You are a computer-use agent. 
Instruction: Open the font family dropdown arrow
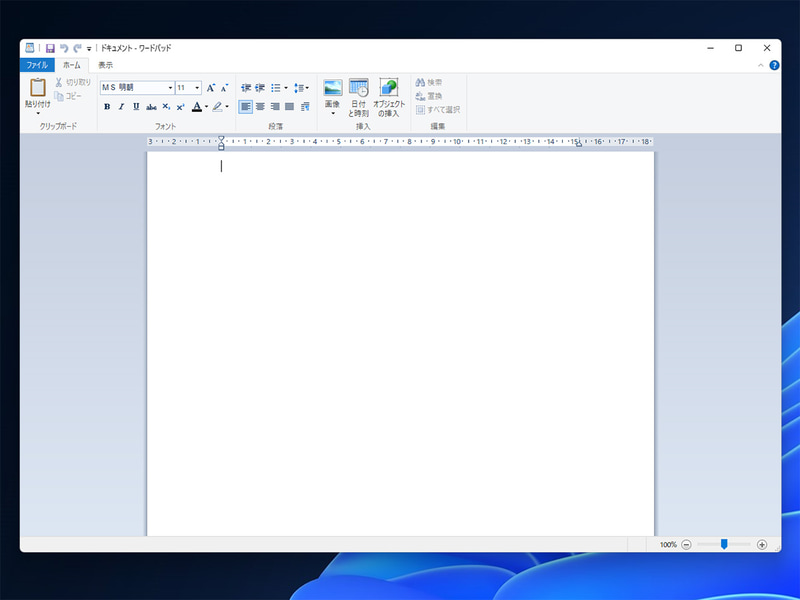tap(170, 88)
